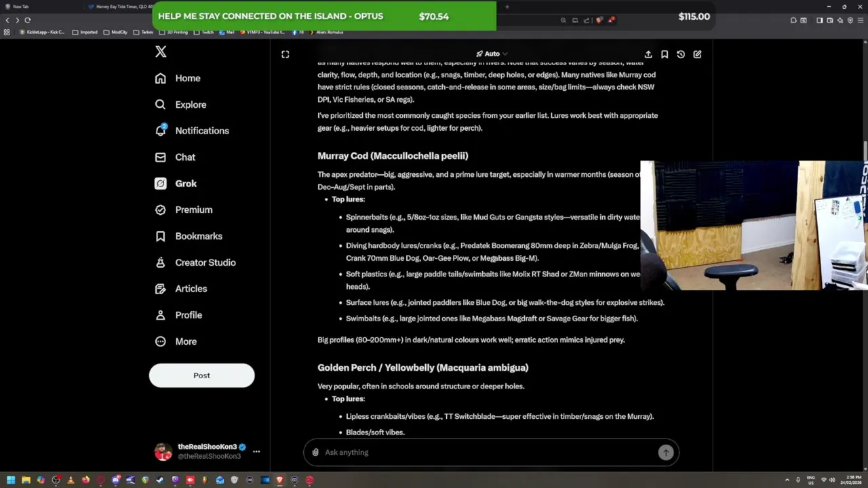Open the Home page in sidebar
Image resolution: width=868 pixels, height=488 pixels.
coord(178,78)
